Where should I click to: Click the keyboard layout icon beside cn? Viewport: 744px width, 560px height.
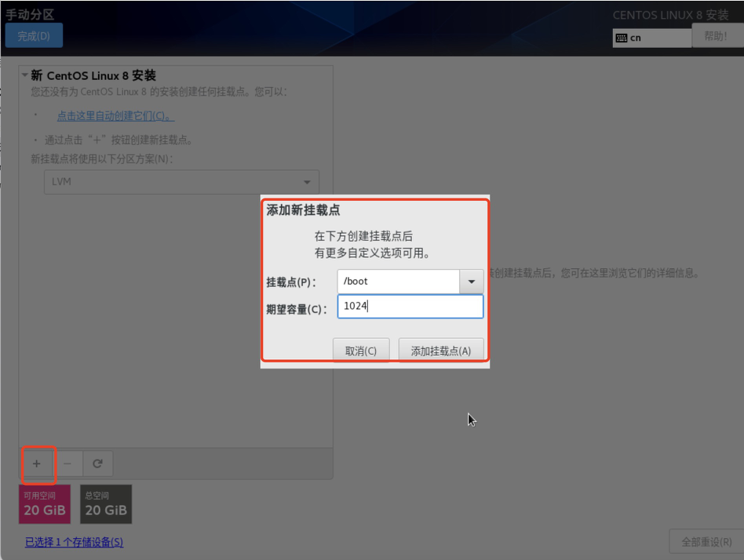622,38
